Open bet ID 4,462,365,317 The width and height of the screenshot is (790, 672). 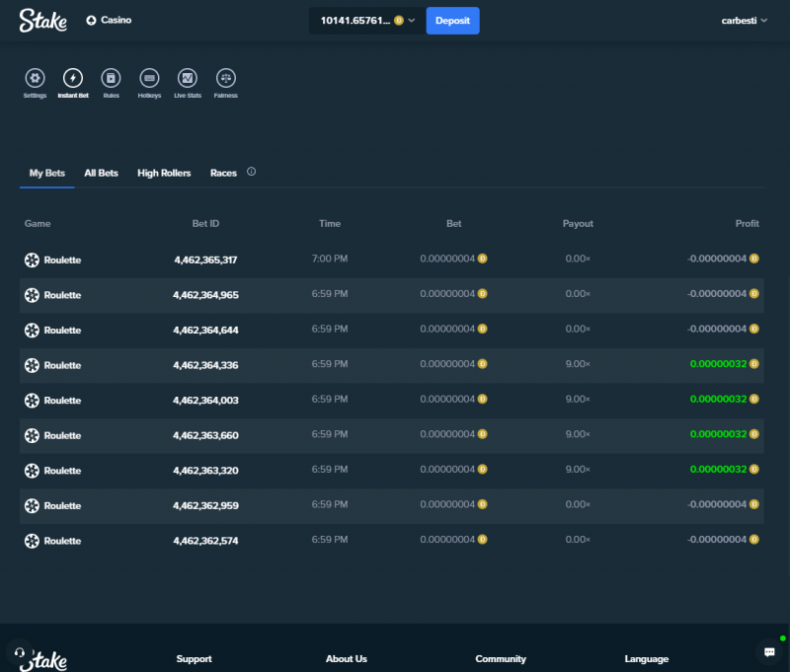(205, 261)
